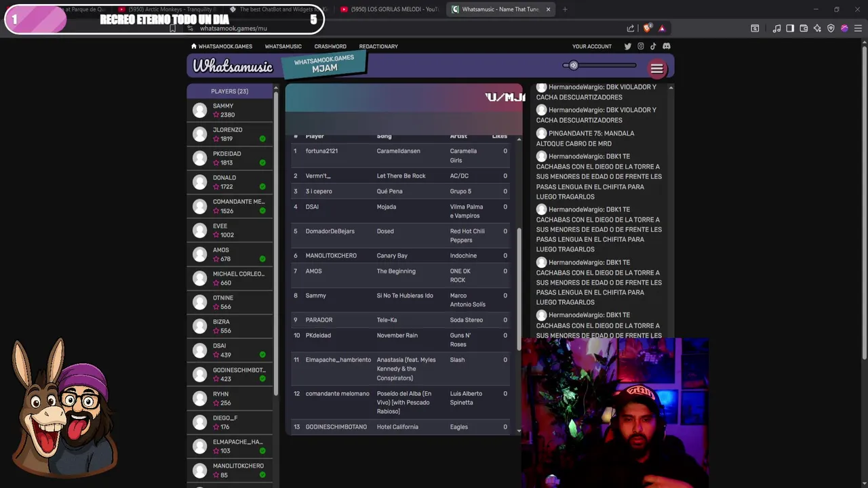Adjust the volume slider knob
This screenshot has height=488, width=868.
coord(573,66)
